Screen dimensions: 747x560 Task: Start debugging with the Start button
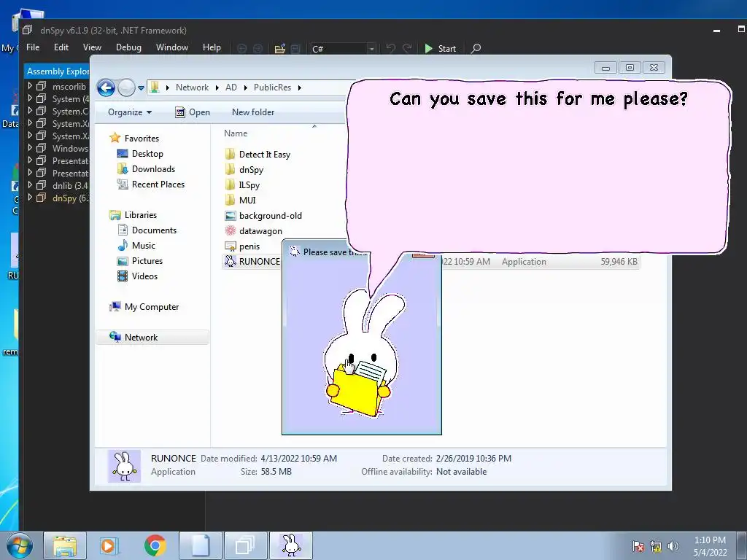coord(440,49)
